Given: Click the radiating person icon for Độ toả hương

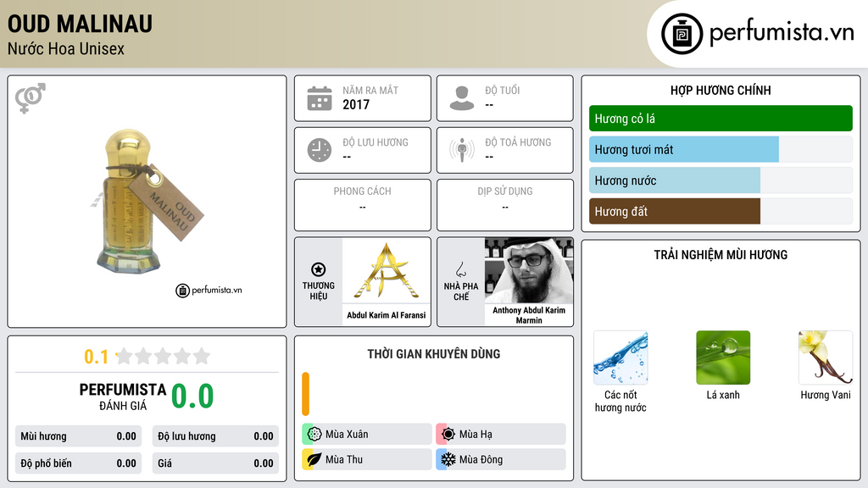Looking at the screenshot, I should click(462, 150).
